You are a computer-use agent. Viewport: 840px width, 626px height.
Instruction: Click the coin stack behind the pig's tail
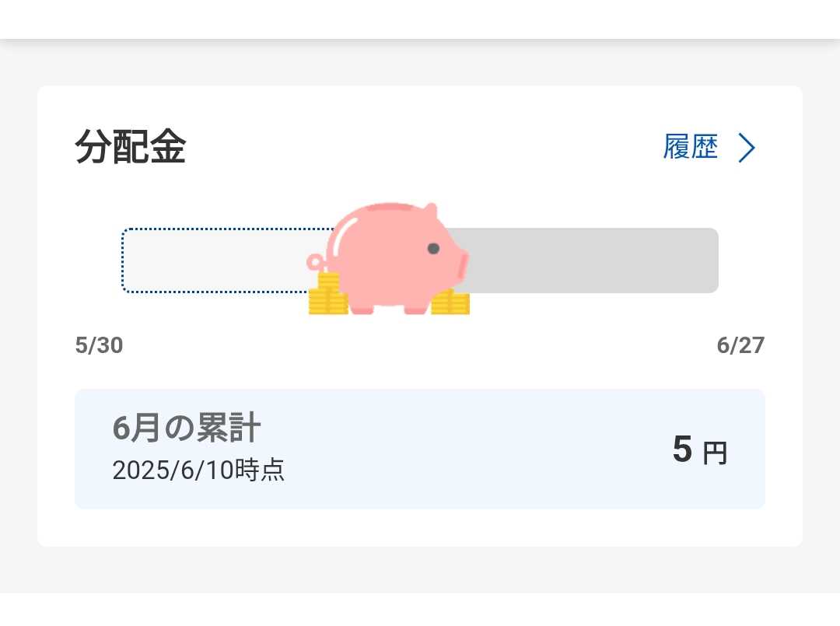pos(327,293)
